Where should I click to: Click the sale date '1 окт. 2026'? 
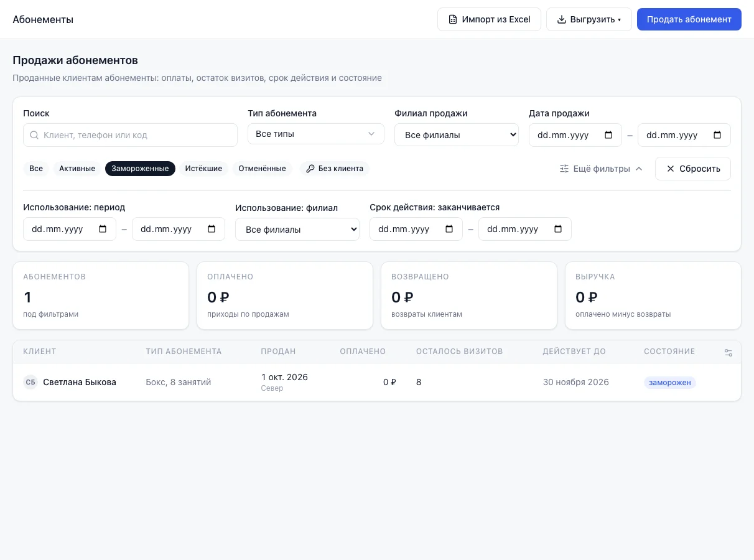pos(285,377)
